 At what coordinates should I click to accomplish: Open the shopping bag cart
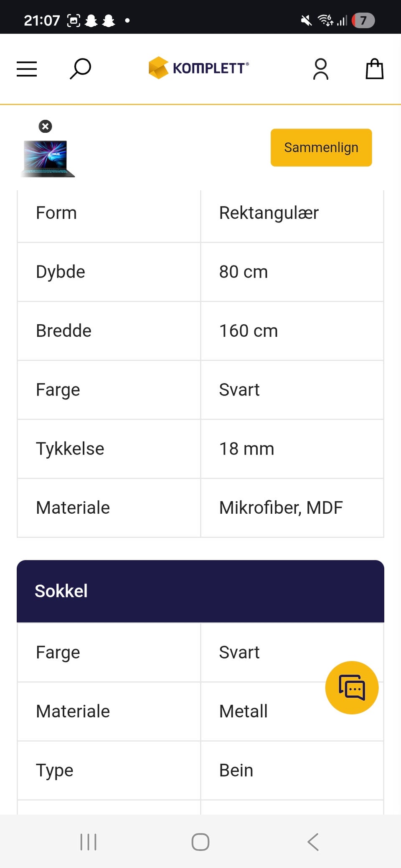tap(374, 69)
